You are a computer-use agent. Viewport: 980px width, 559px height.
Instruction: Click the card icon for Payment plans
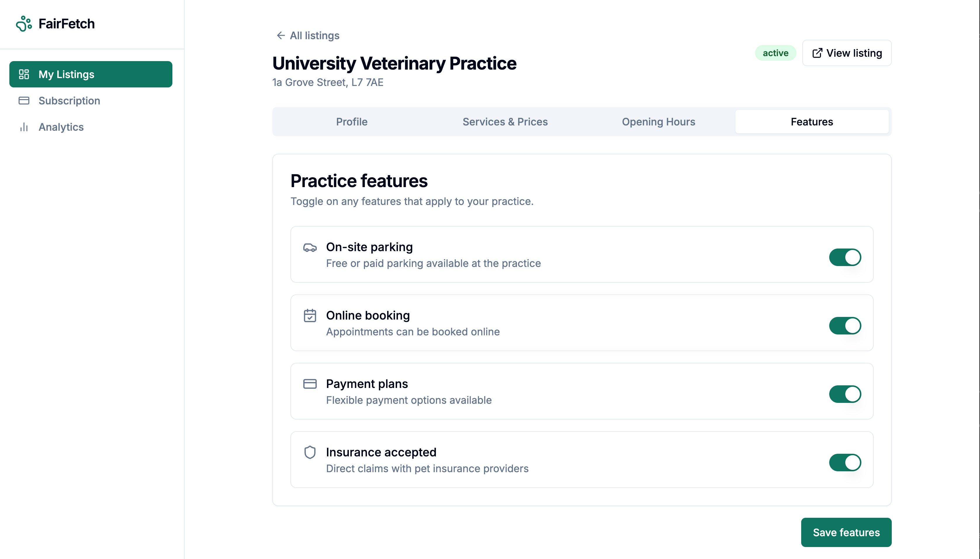pyautogui.click(x=310, y=384)
